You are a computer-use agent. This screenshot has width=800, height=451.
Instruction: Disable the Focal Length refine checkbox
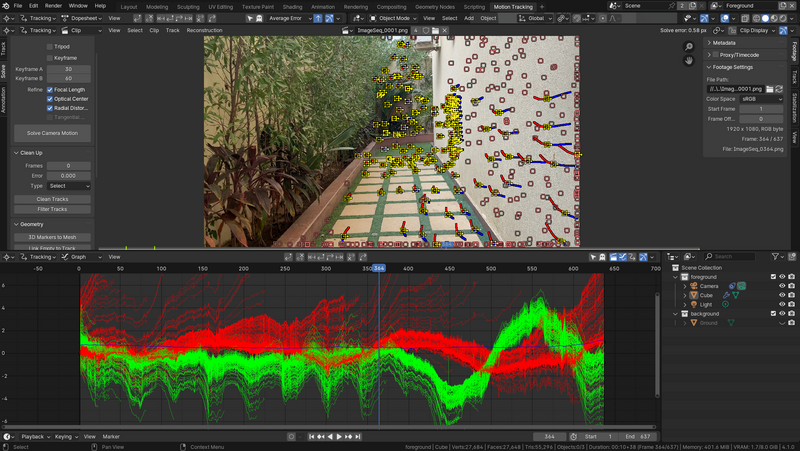pyautogui.click(x=51, y=89)
